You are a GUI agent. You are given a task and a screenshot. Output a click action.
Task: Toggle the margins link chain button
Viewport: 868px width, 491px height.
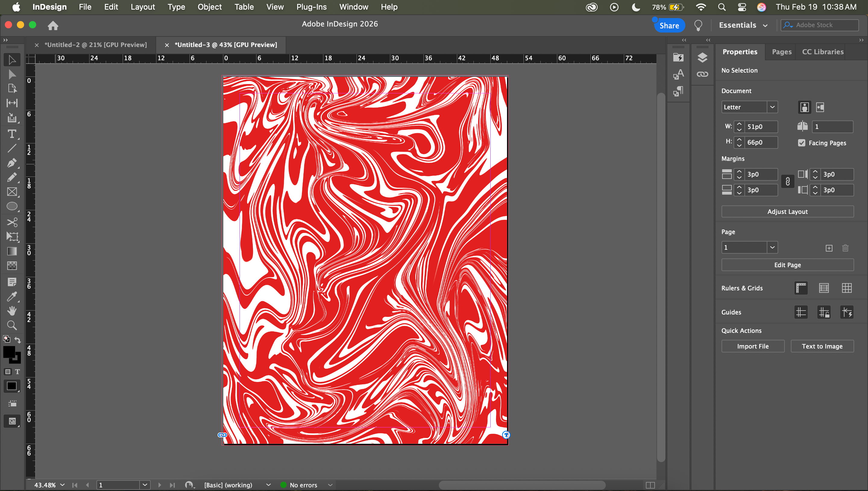click(x=787, y=182)
